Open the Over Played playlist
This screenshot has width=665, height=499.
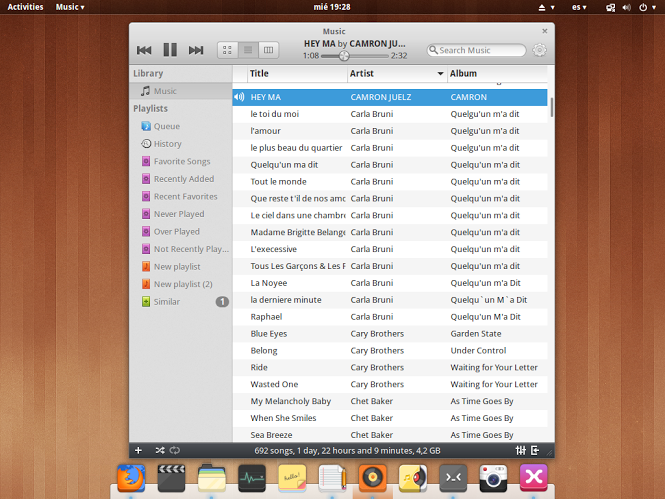181,231
